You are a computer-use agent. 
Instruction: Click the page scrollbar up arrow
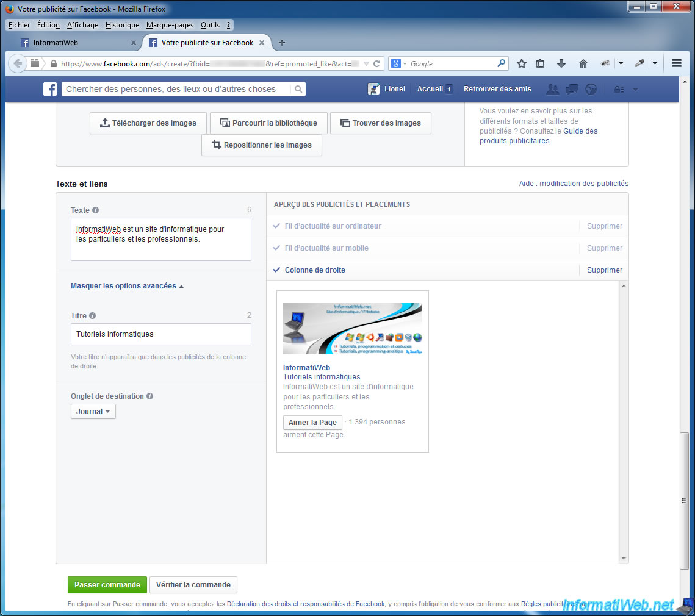(x=685, y=82)
